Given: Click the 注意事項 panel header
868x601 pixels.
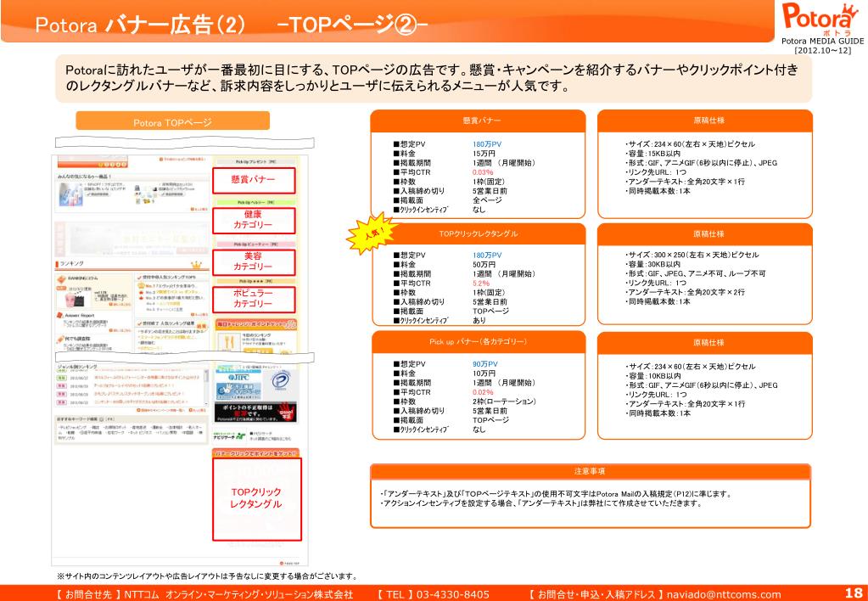Looking at the screenshot, I should 590,471.
